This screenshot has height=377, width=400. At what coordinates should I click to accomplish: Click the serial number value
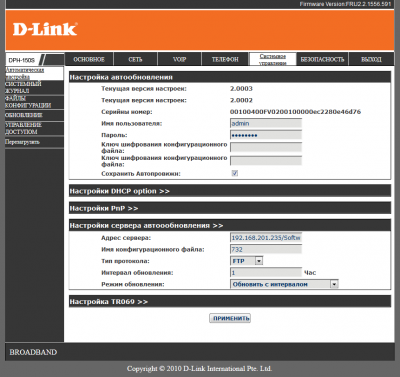(295, 112)
